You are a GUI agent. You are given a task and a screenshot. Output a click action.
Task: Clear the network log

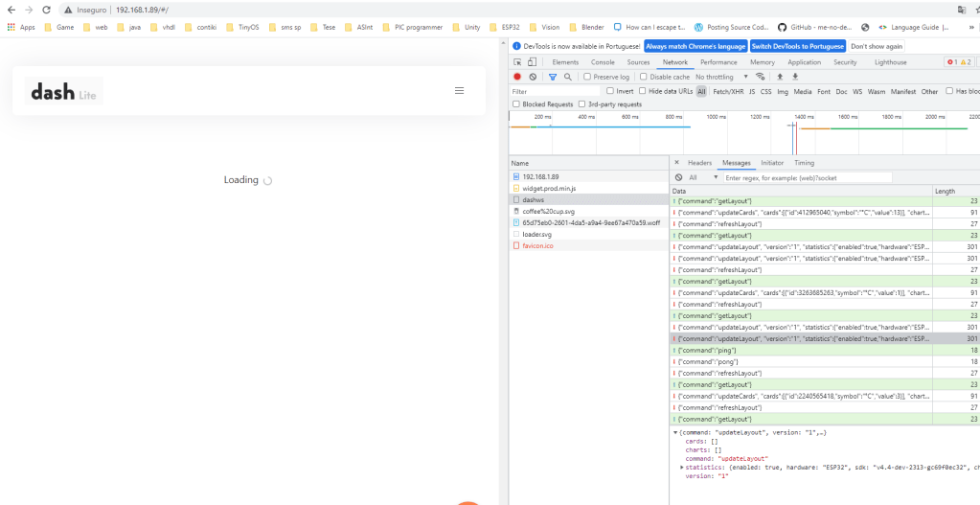[x=533, y=77]
